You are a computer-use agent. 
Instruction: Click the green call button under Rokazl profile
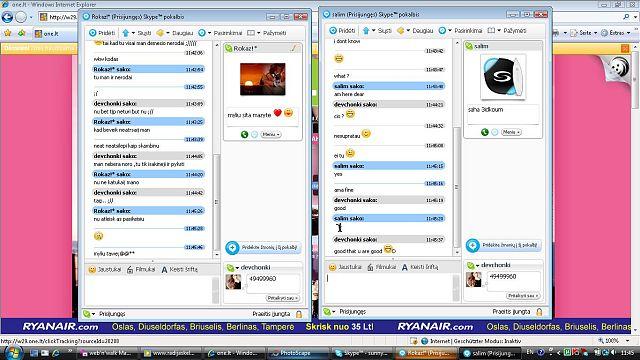coord(244,134)
